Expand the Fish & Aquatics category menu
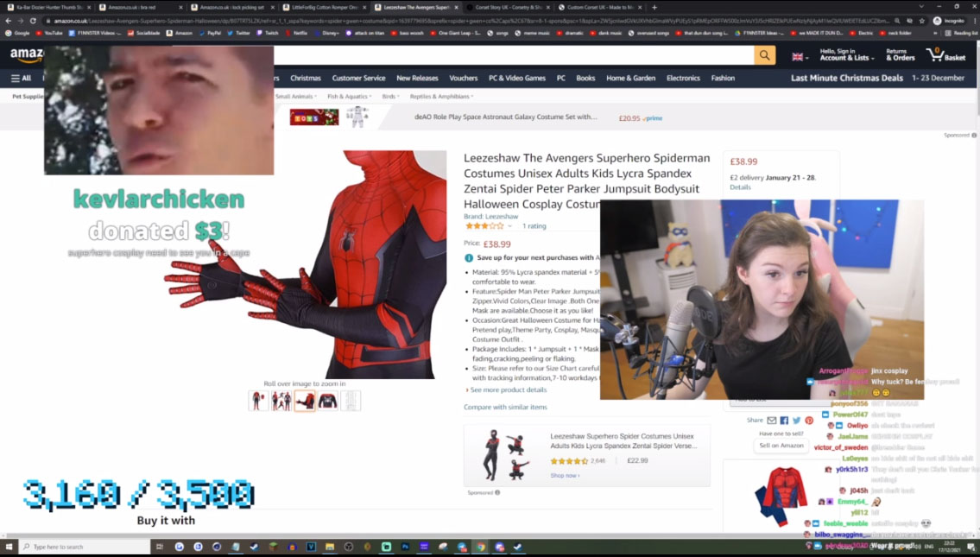This screenshot has width=980, height=557. tap(350, 97)
